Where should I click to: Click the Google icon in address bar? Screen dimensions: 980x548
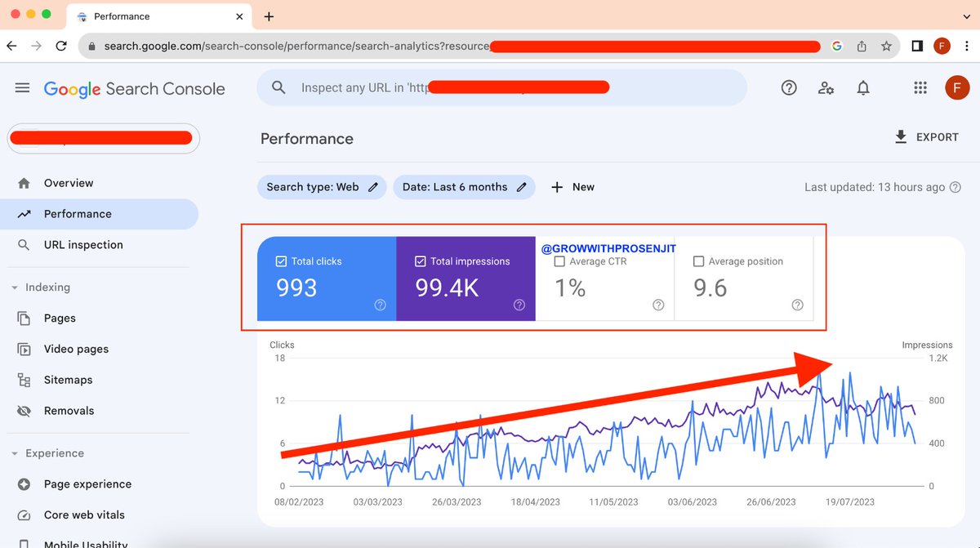point(836,47)
